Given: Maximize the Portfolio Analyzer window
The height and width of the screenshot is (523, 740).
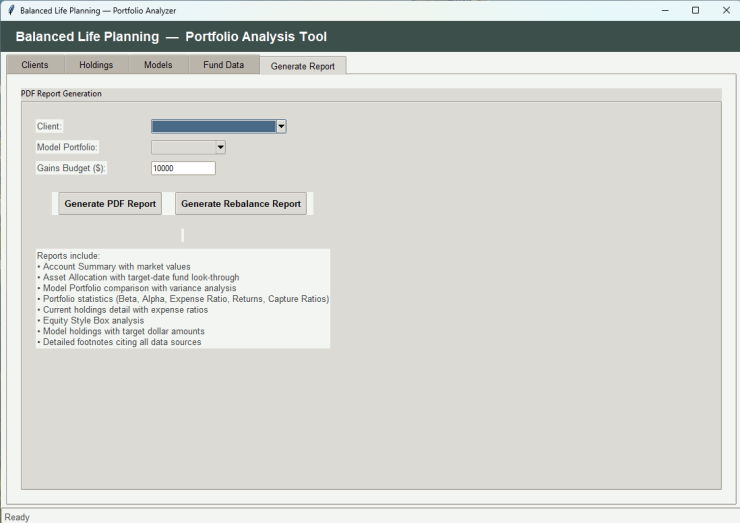Looking at the screenshot, I should (695, 10).
